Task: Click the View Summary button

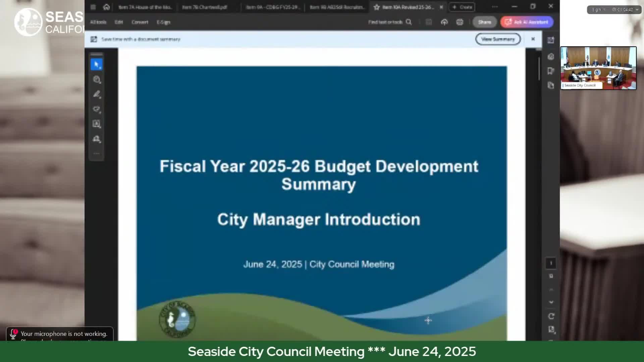Action: (x=498, y=39)
